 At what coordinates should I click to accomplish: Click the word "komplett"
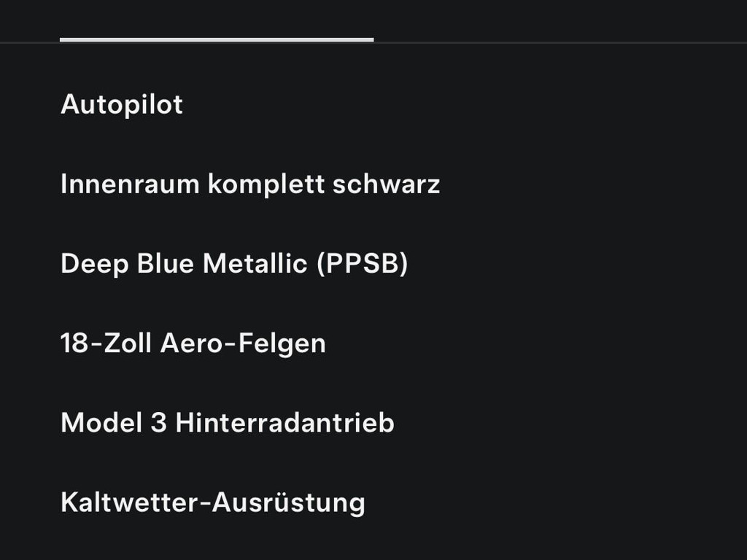266,184
